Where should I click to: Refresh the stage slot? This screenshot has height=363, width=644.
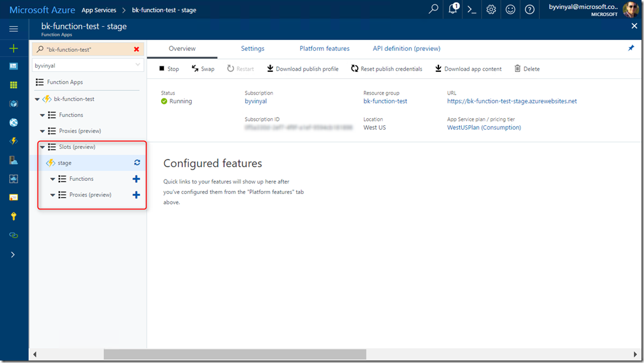click(137, 163)
